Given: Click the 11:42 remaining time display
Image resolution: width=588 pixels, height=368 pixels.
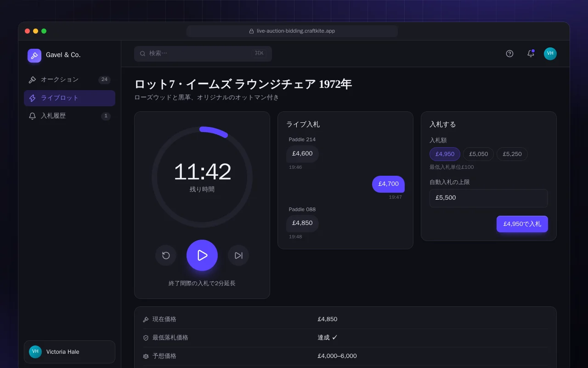Looking at the screenshot, I should point(202,172).
